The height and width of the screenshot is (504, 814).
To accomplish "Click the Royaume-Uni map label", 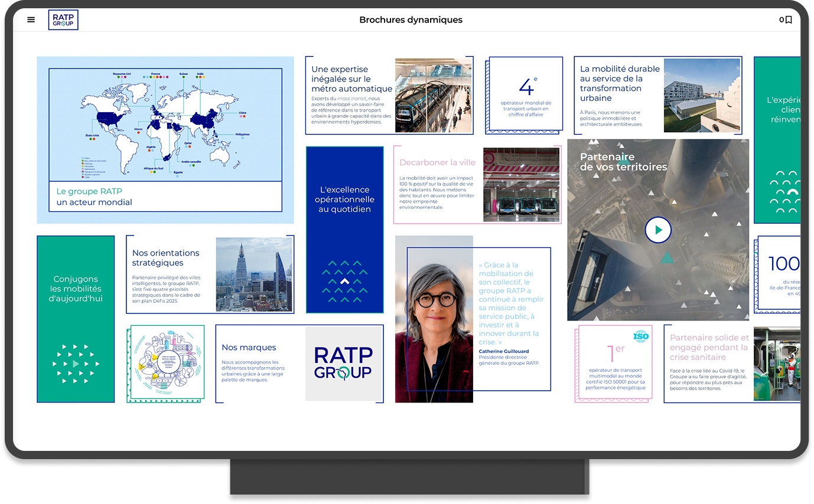I will (x=122, y=74).
